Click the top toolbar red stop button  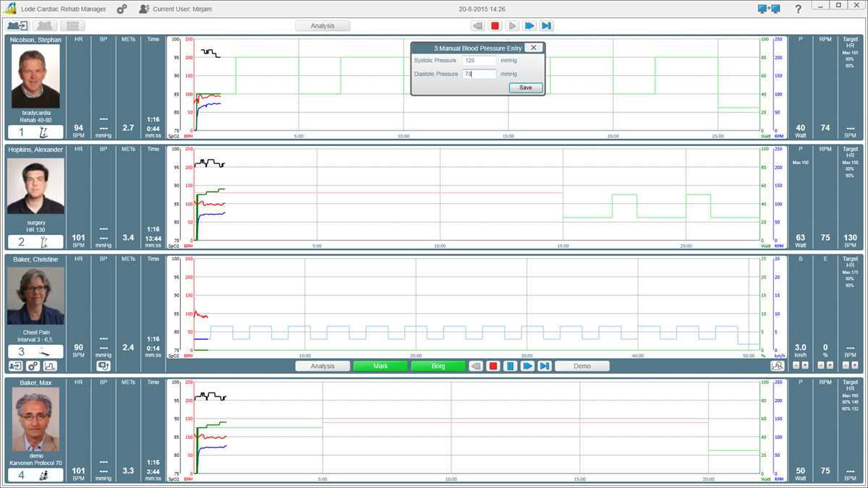tap(495, 25)
